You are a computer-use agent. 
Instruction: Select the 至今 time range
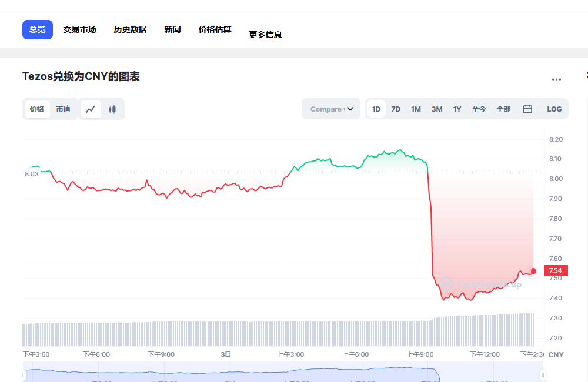pos(479,109)
